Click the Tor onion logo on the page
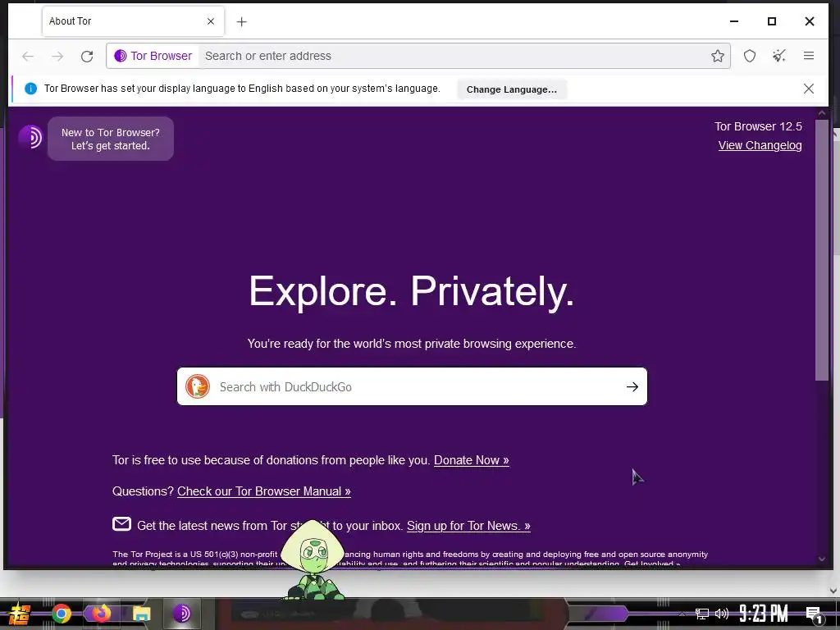Image resolution: width=840 pixels, height=630 pixels. [30, 137]
